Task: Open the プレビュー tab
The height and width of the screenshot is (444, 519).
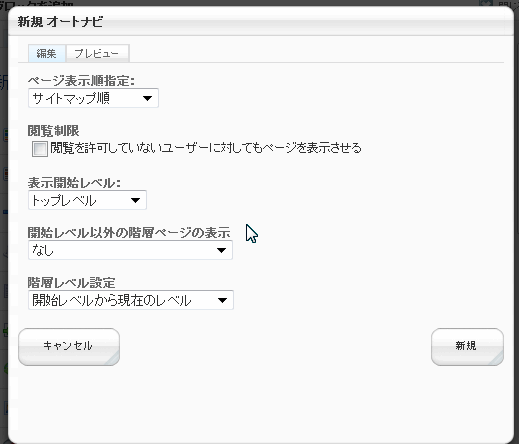Action: point(97,53)
